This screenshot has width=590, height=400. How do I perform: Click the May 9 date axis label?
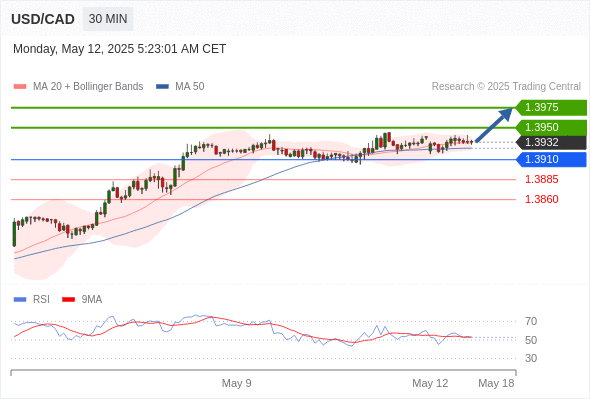pyautogui.click(x=236, y=383)
